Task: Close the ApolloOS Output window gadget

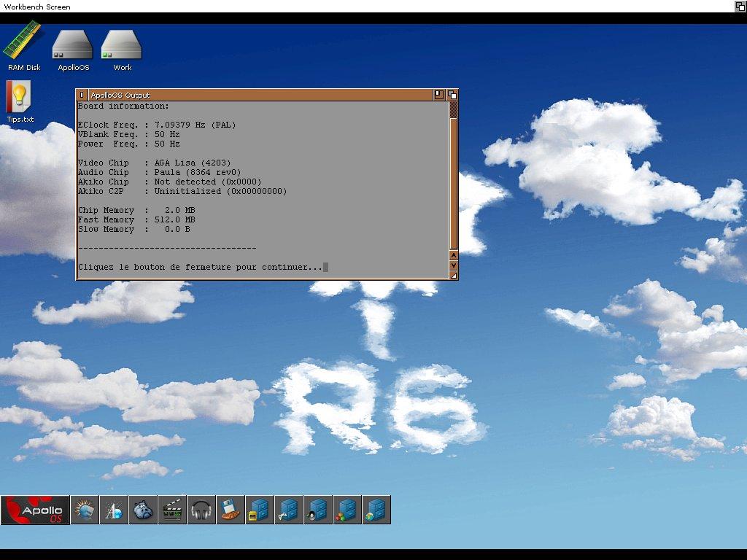Action: tap(82, 95)
